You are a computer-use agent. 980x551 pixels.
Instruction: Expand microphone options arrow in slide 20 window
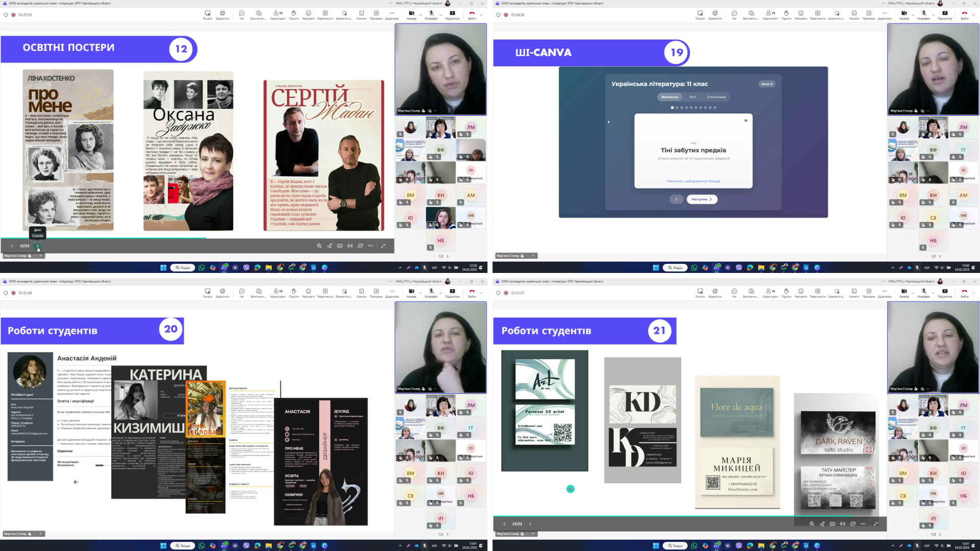tap(441, 293)
